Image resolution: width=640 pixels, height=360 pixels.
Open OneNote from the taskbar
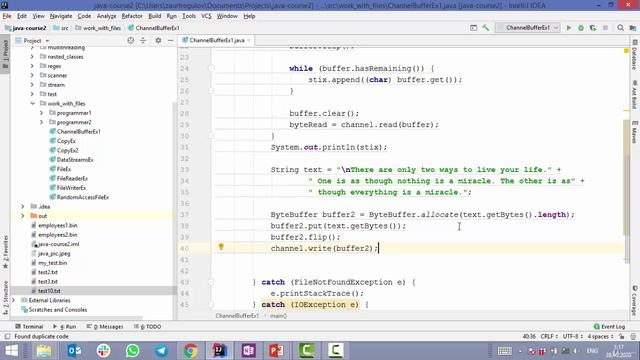tap(248, 351)
